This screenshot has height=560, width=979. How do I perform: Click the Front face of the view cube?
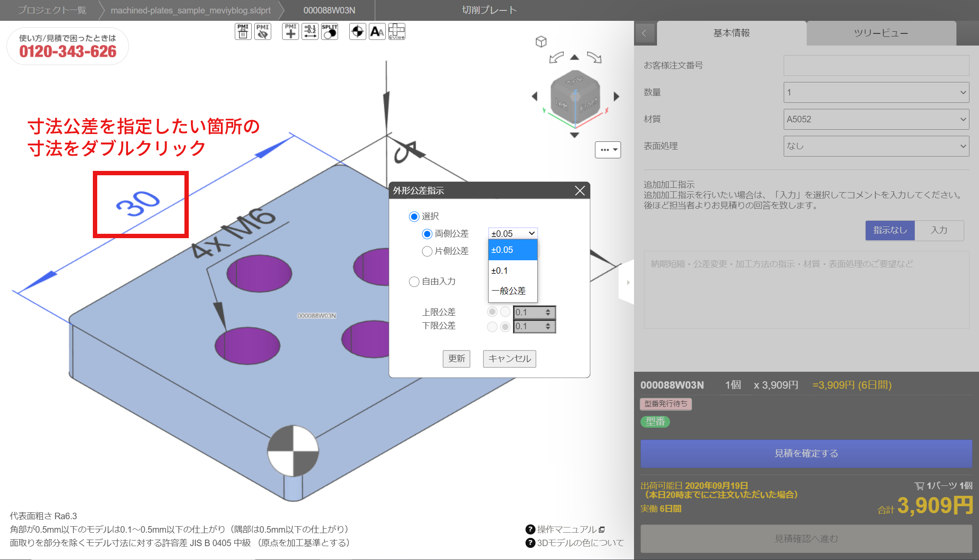[588, 105]
